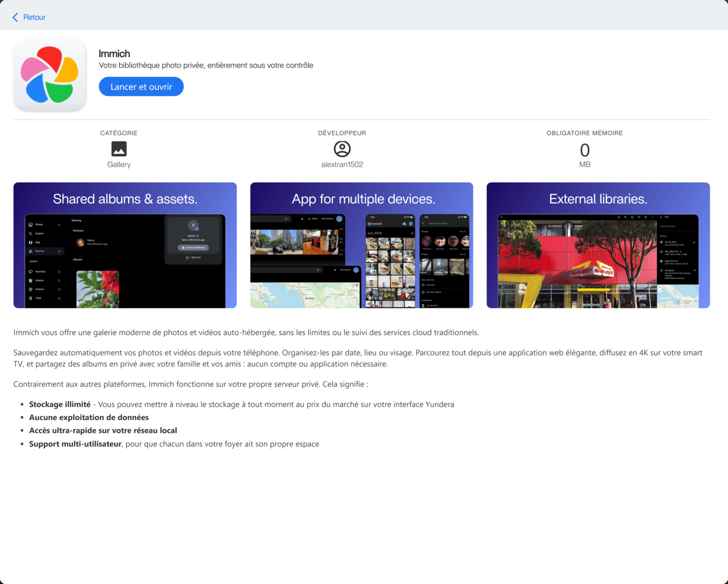Click the Immich app title

click(114, 54)
